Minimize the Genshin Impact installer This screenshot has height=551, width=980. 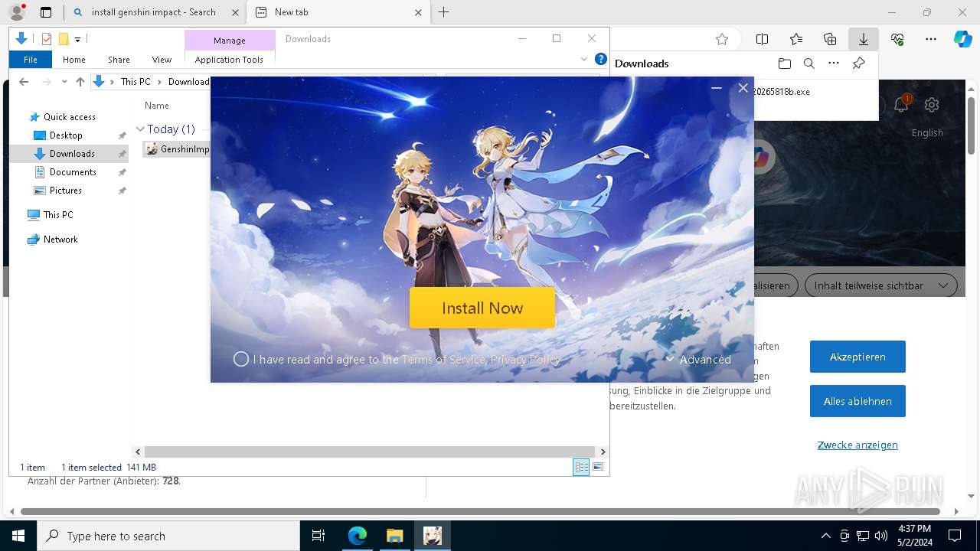[717, 88]
